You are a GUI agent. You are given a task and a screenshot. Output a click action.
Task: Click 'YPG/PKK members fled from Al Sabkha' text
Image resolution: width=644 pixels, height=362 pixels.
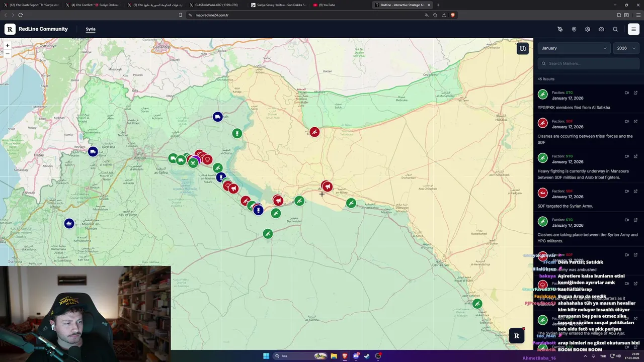coord(574,108)
